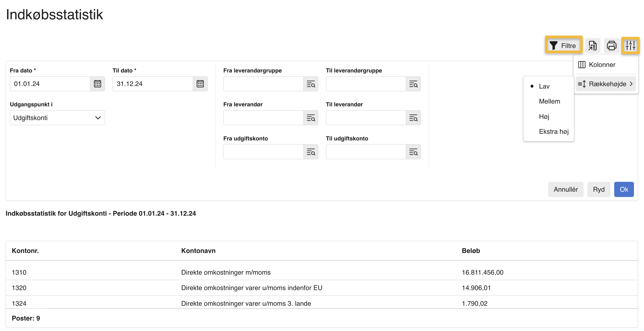Open the Til leverandørgruppe lookup
The height and width of the screenshot is (331, 644).
pyautogui.click(x=414, y=84)
